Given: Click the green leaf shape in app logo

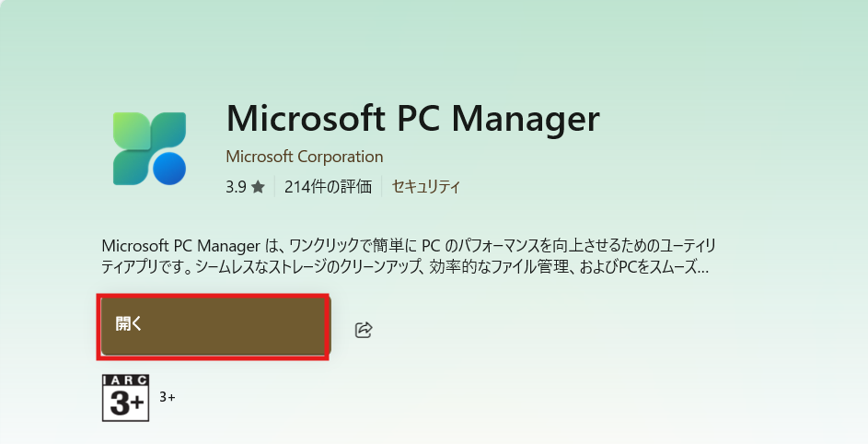Looking at the screenshot, I should pos(132,131).
